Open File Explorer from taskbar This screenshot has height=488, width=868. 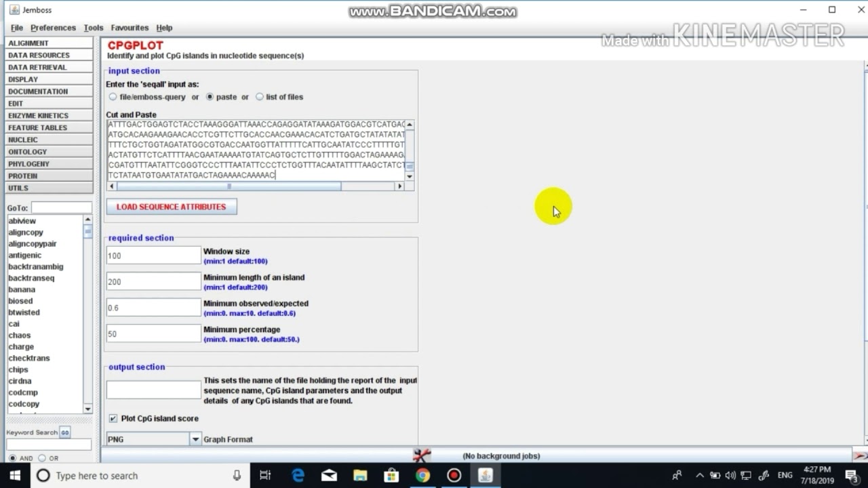[x=360, y=476]
